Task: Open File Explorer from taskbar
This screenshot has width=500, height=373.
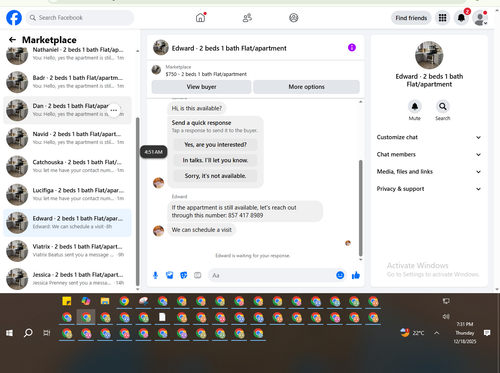Action: click(105, 301)
